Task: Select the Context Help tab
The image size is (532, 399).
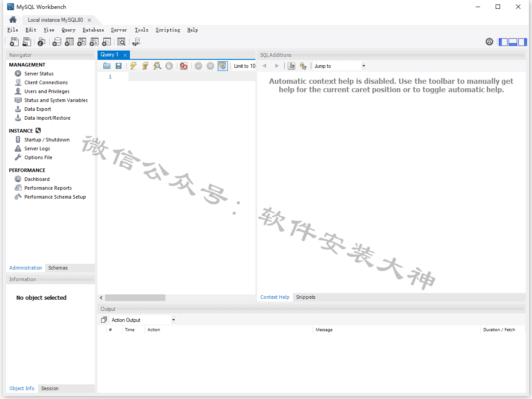Action: pyautogui.click(x=275, y=297)
